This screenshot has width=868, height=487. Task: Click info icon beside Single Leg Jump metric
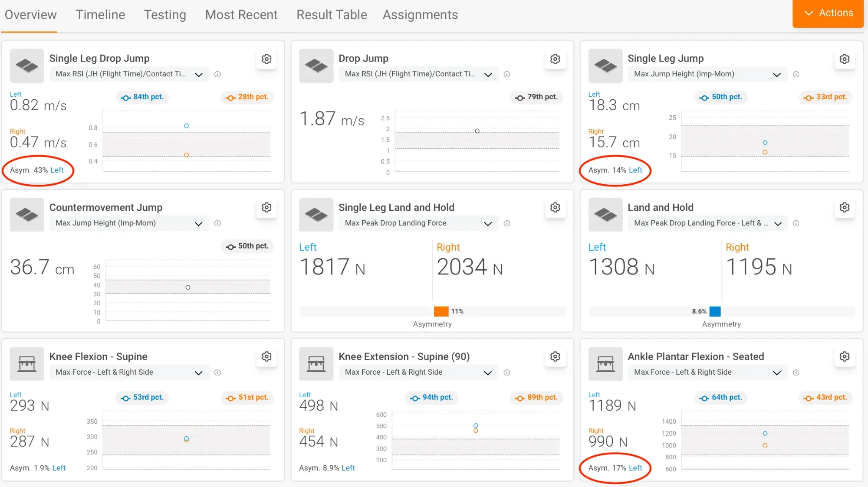coord(796,75)
